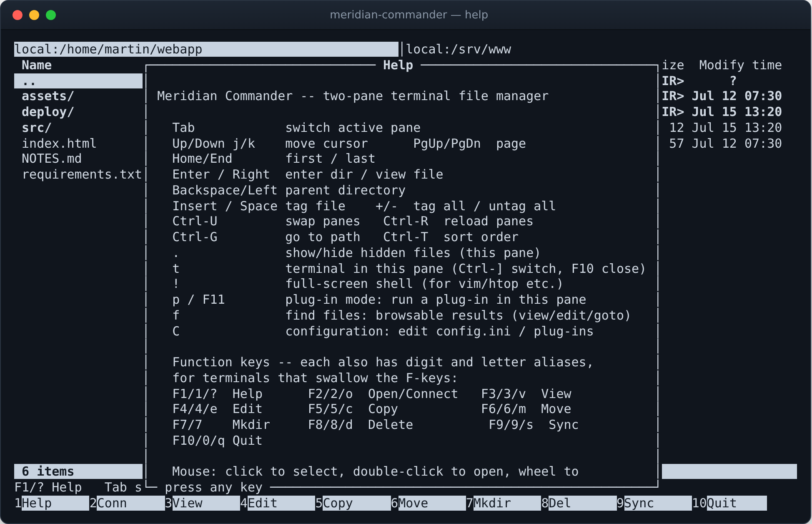Click the right pane path local:/srv/www
Viewport: 812px width, 524px height.
(x=459, y=49)
